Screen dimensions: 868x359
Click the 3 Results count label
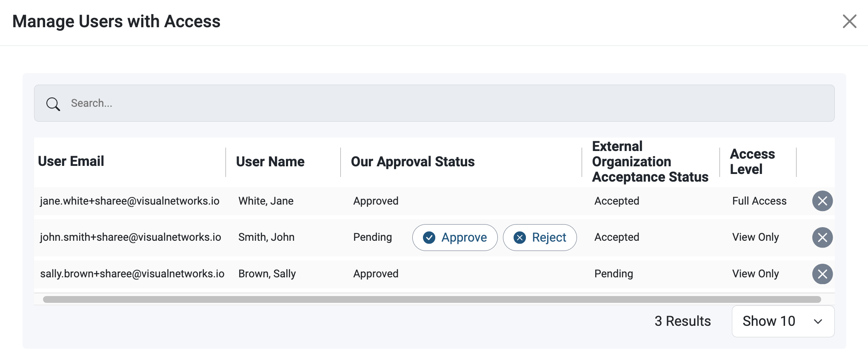pyautogui.click(x=682, y=321)
